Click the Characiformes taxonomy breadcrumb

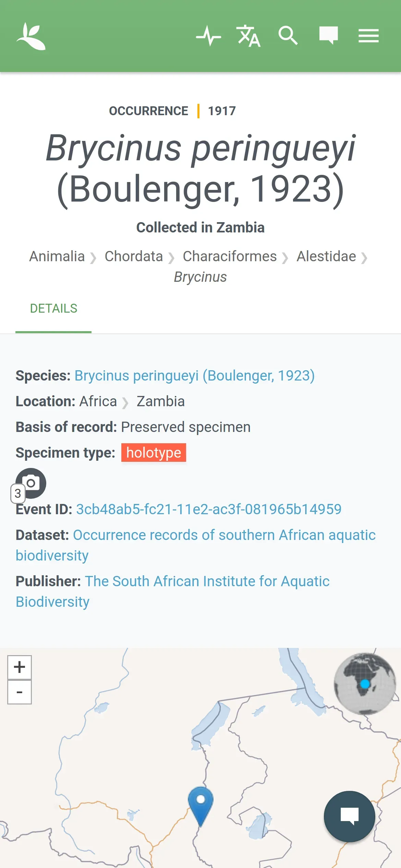[230, 256]
